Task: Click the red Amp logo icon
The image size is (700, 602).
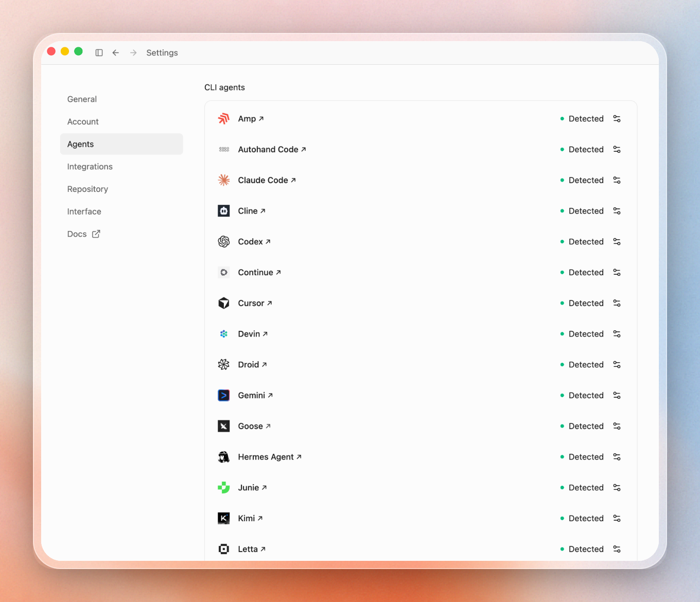Action: pos(224,119)
